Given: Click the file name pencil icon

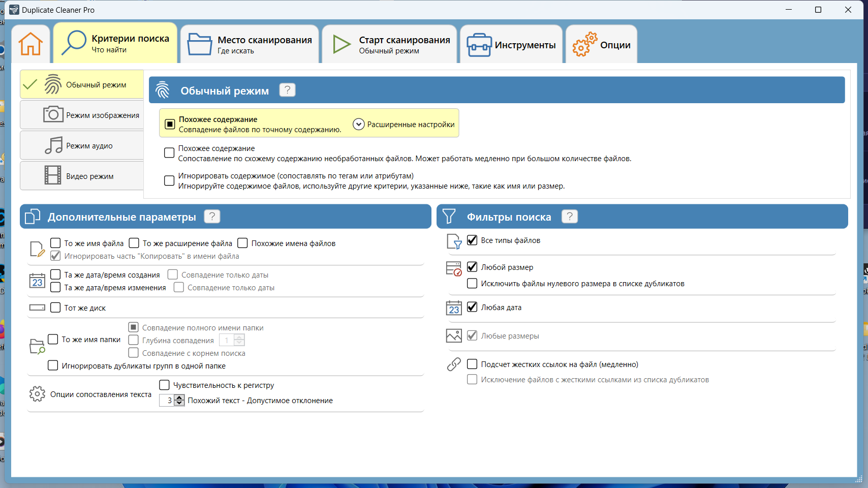Looking at the screenshot, I should click(x=38, y=249).
